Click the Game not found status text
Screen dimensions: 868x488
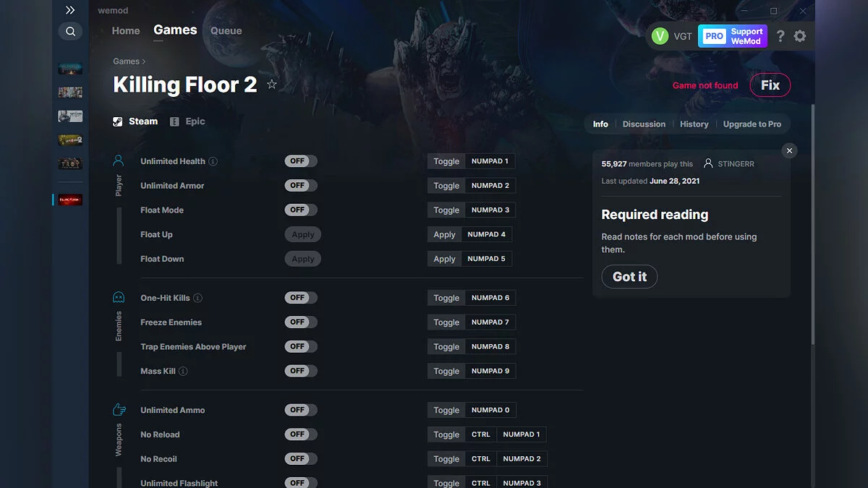tap(705, 85)
